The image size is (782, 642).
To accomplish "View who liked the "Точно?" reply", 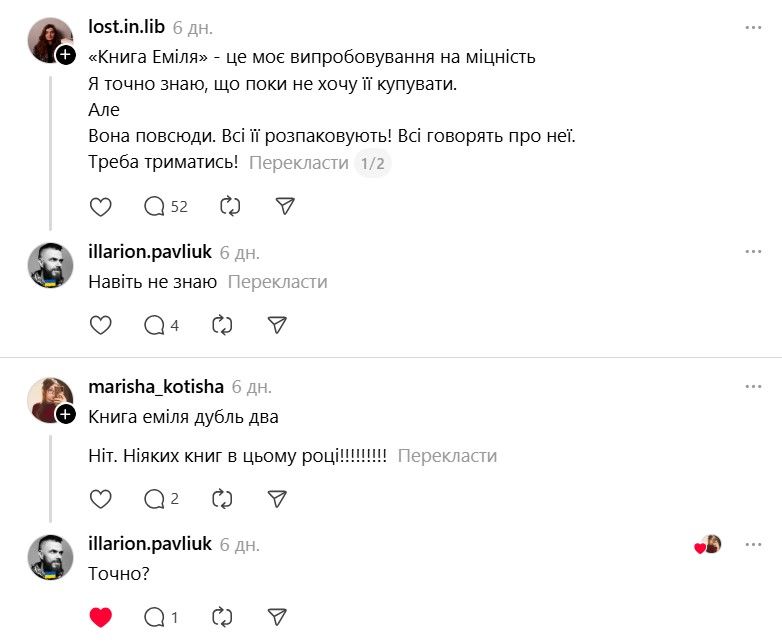I will click(708, 545).
